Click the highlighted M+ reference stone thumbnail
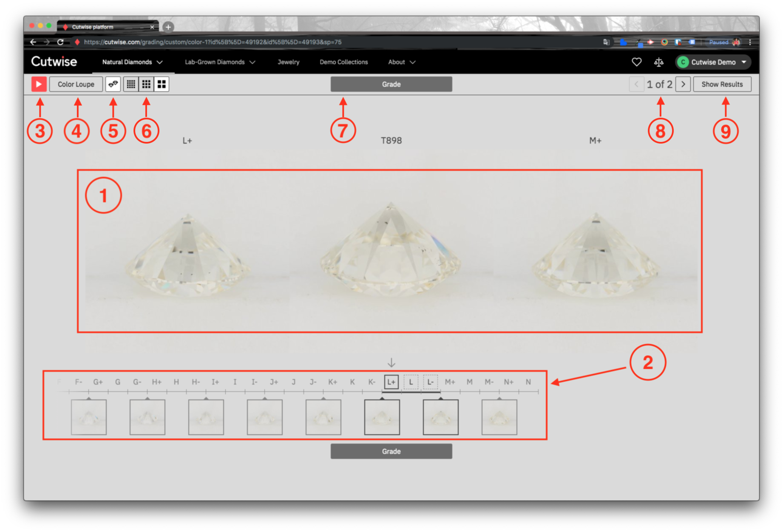The height and width of the screenshot is (532, 783). [441, 417]
